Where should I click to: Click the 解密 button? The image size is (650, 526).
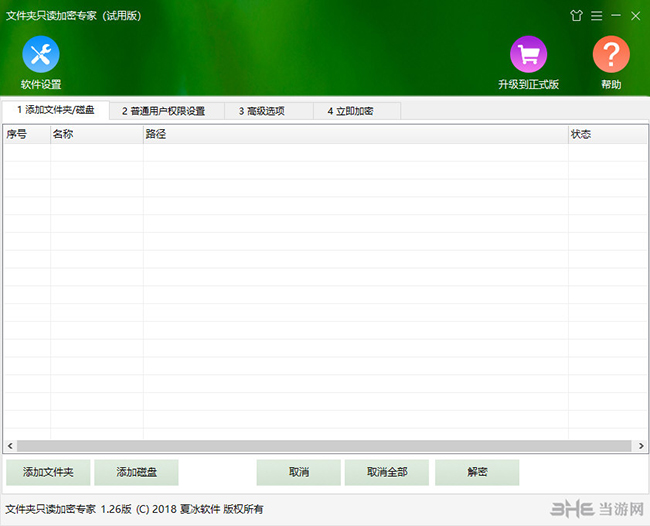pos(477,472)
